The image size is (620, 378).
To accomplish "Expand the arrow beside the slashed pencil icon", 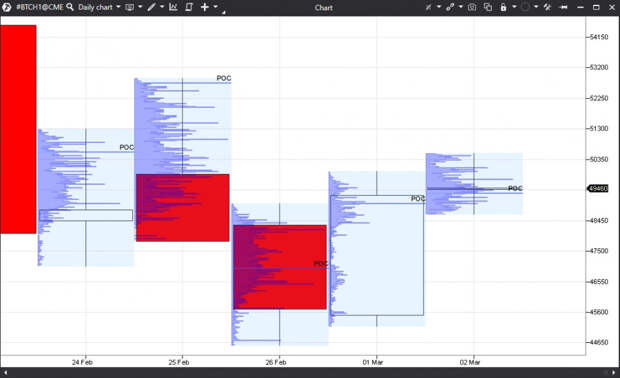I will [439, 7].
